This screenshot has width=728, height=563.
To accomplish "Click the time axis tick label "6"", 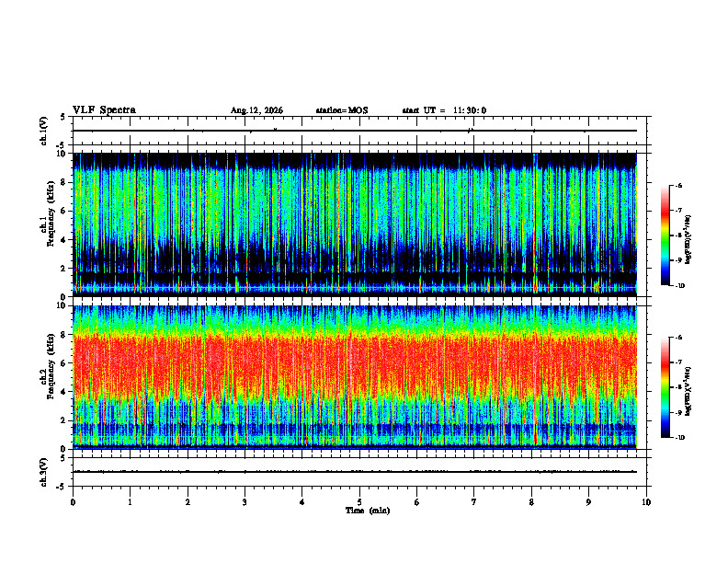I will (x=417, y=502).
